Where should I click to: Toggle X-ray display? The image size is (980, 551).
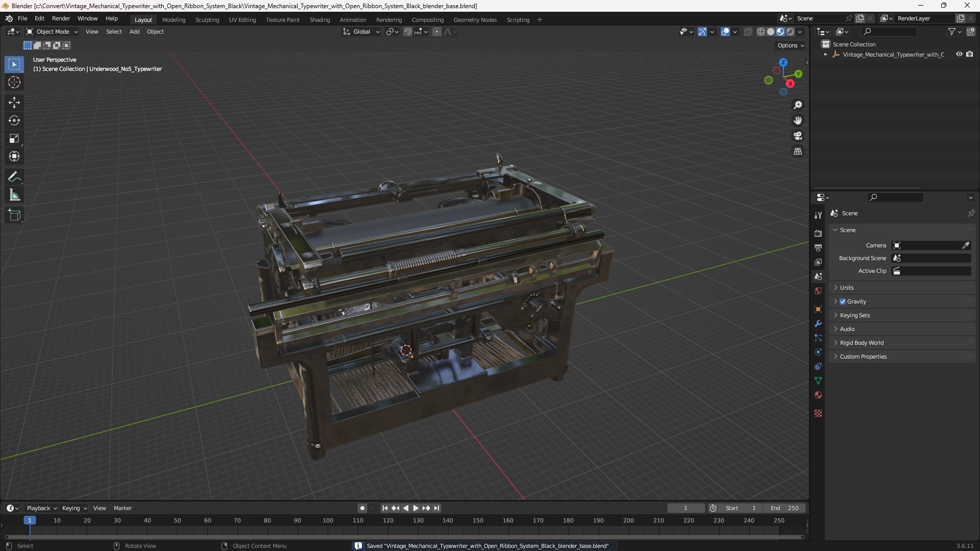748,32
